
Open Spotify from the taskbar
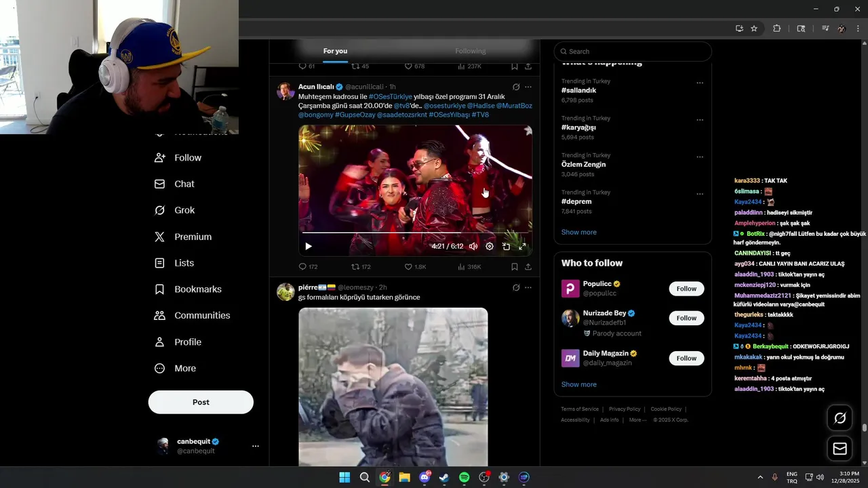464,477
